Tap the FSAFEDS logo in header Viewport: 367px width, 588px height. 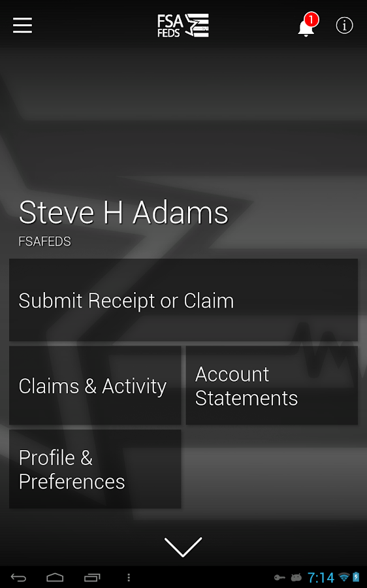coord(183,25)
